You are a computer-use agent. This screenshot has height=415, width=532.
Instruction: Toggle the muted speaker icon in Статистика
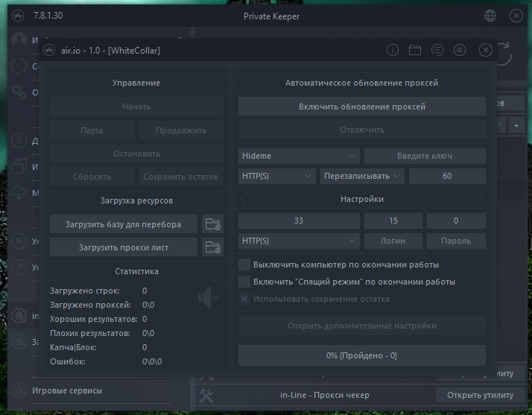point(207,299)
